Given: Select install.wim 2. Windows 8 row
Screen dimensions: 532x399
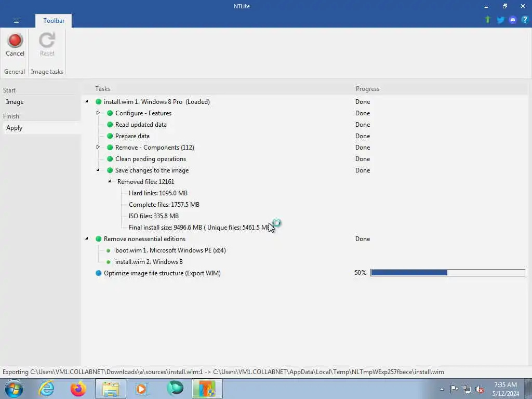Looking at the screenshot, I should [149, 262].
